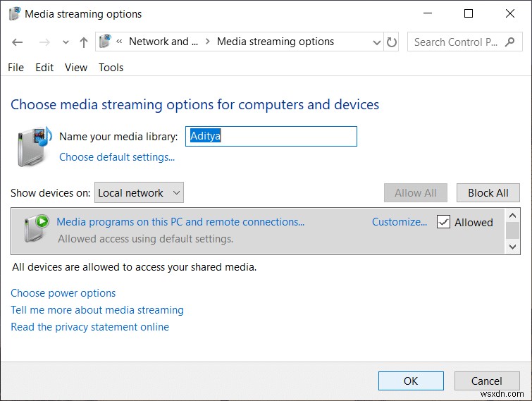Click the Allow All button
This screenshot has width=532, height=401.
(x=416, y=192)
